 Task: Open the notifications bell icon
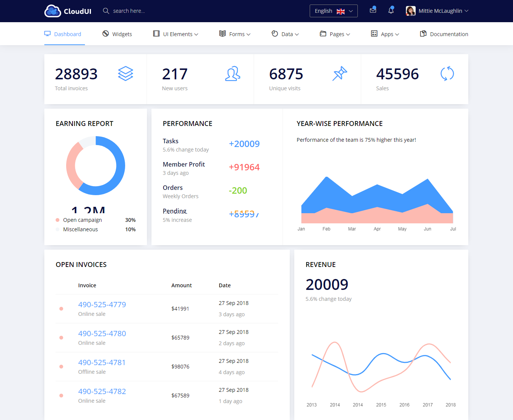click(391, 10)
